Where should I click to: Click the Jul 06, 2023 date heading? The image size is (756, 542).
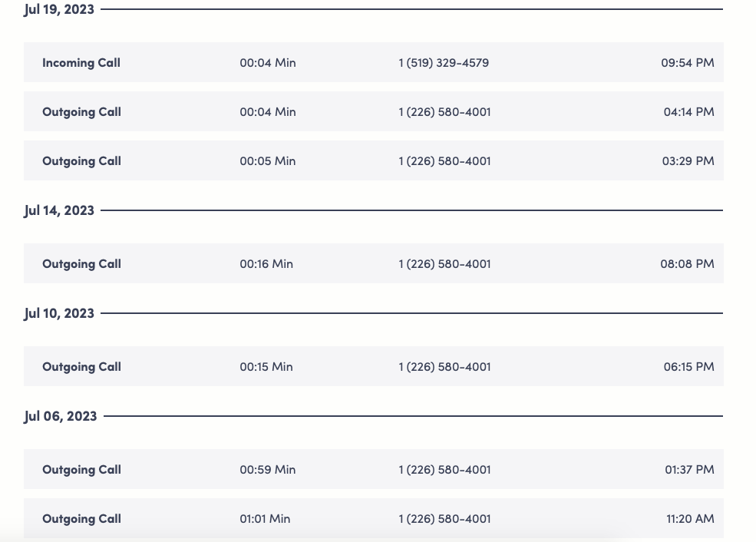[60, 415]
